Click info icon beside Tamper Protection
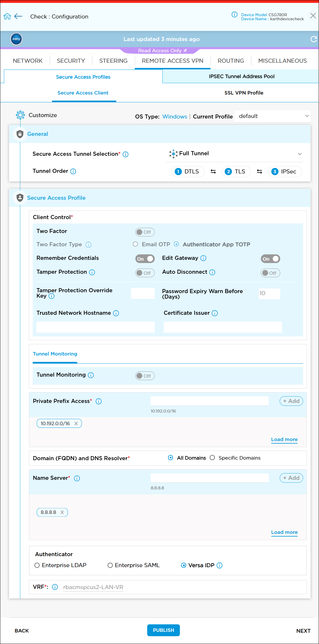This screenshot has height=644, width=319. click(92, 272)
